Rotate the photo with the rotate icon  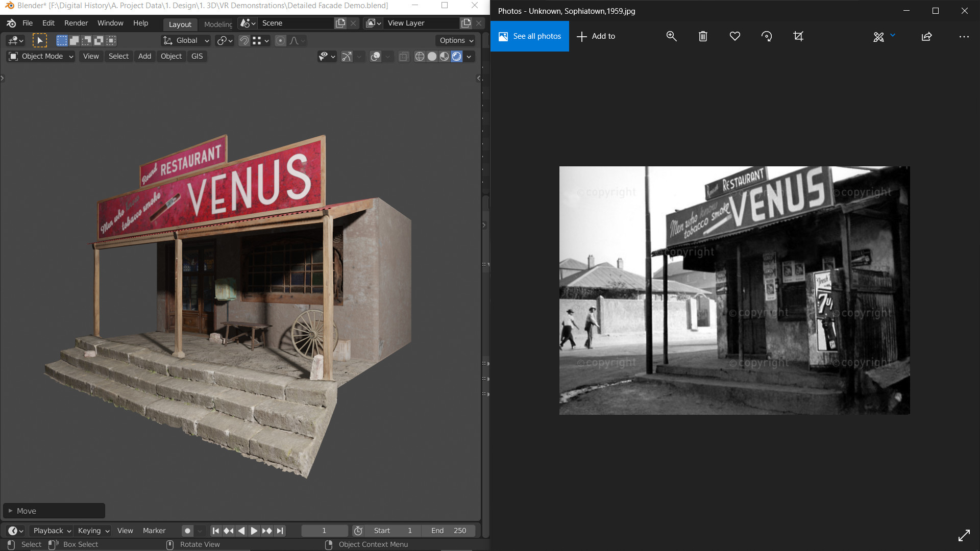click(766, 36)
